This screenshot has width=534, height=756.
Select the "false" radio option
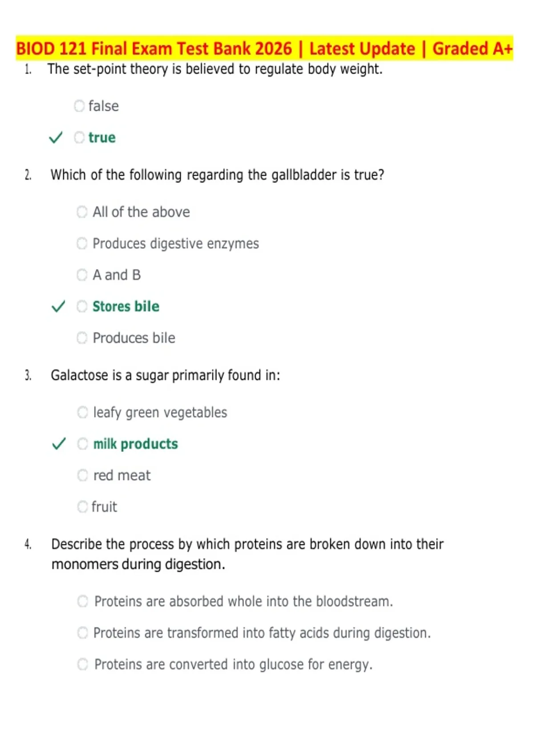click(x=79, y=106)
